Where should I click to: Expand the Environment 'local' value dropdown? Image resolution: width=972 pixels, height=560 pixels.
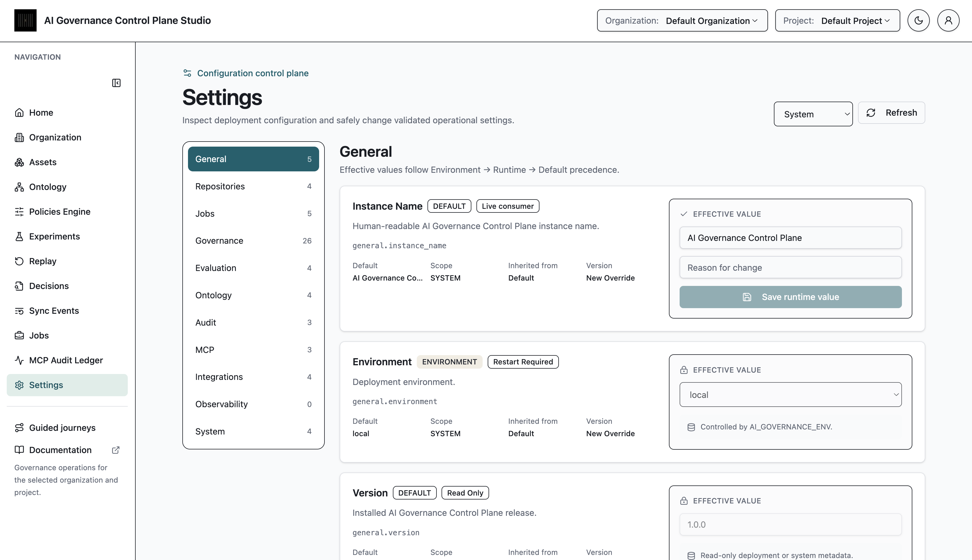pos(790,395)
